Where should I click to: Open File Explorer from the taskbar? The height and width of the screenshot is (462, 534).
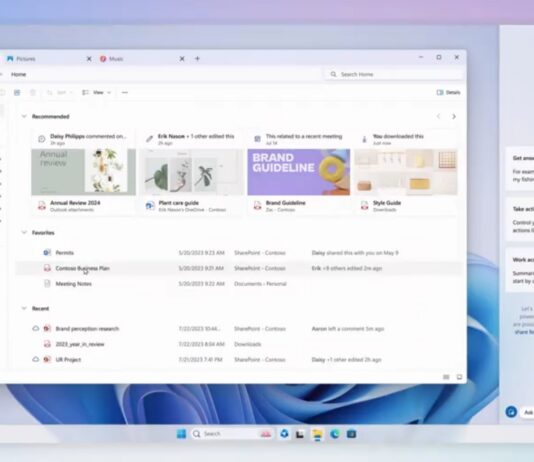(317, 434)
